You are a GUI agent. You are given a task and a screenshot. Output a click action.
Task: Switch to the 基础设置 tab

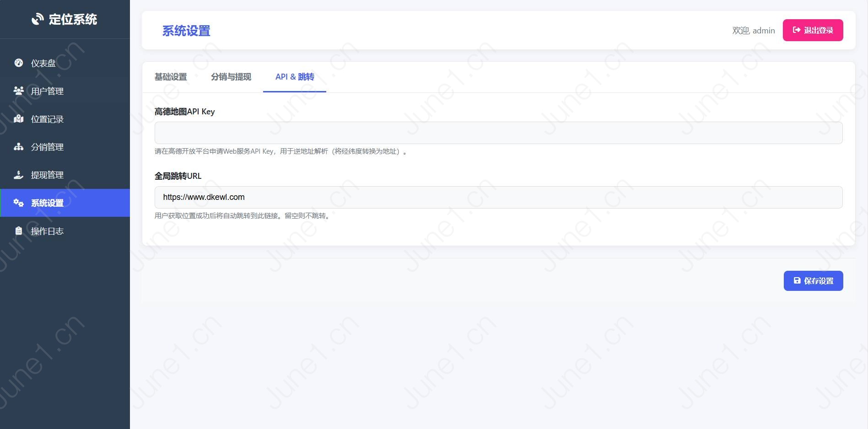171,77
